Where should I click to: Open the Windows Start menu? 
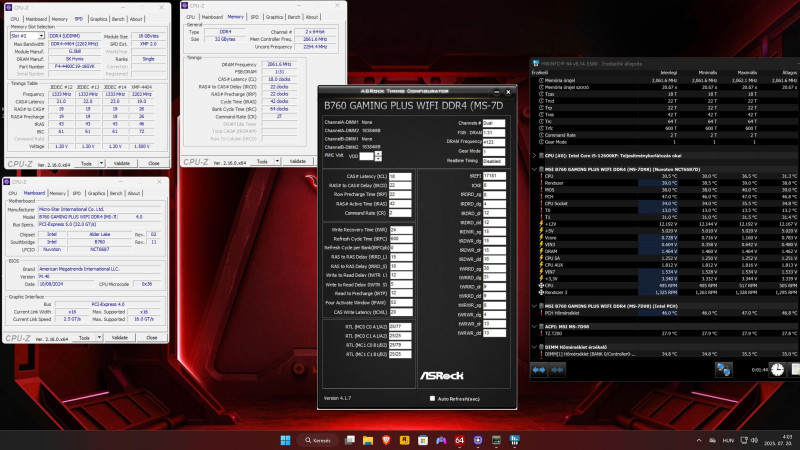coord(285,440)
